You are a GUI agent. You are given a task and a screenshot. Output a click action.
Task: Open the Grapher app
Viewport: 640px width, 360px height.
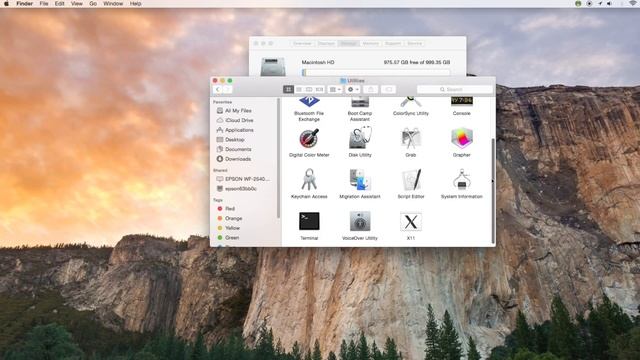(462, 138)
